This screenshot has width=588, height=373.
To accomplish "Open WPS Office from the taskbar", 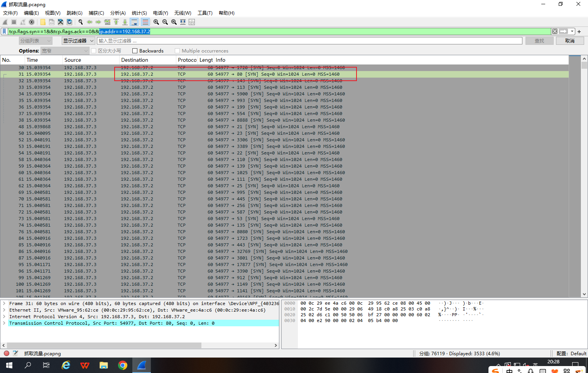I will coord(85,365).
